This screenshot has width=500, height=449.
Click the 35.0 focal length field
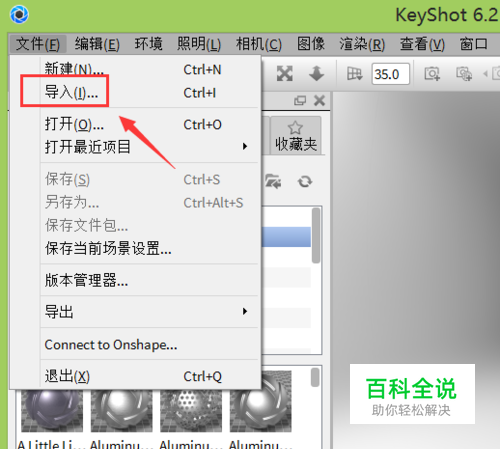click(x=391, y=74)
